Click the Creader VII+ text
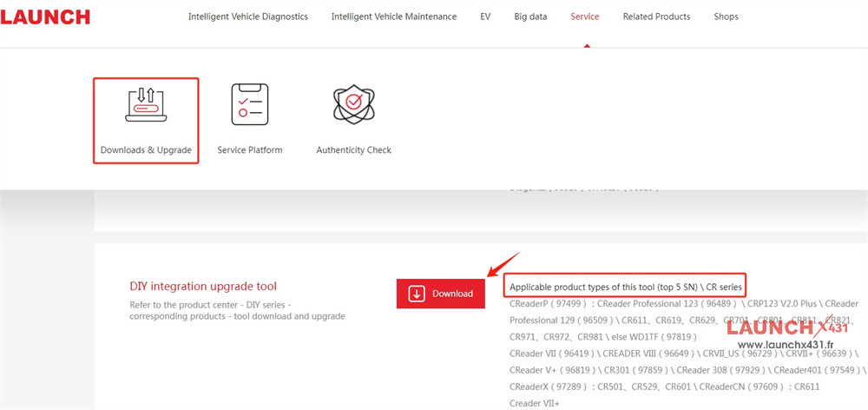The height and width of the screenshot is (410, 868). tap(534, 403)
